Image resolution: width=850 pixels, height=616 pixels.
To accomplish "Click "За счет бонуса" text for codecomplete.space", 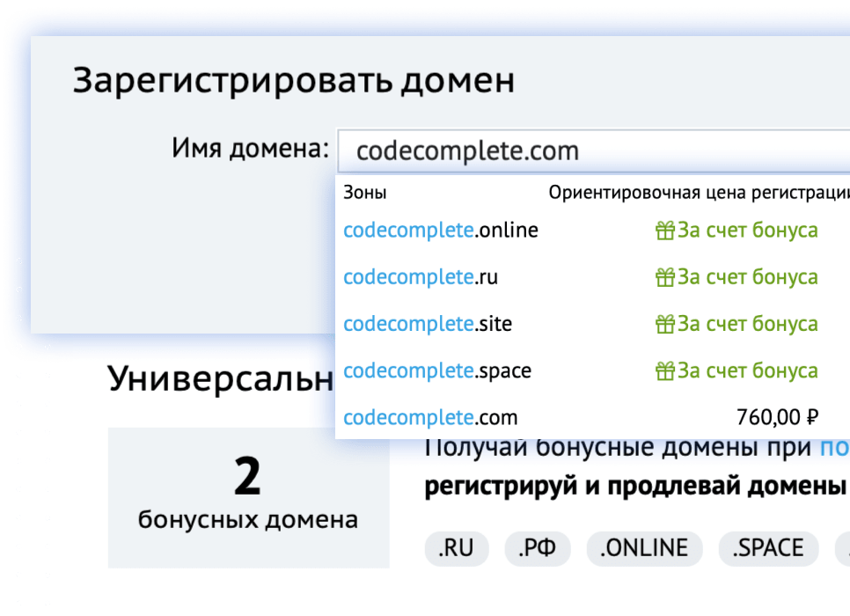I will [x=747, y=370].
